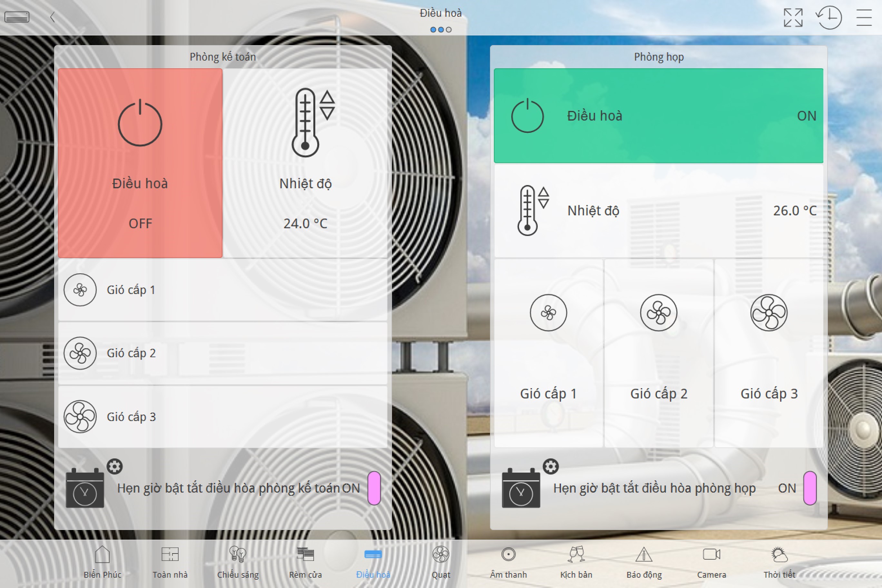Open timer settings gear for Phòng kế toán

coord(114,466)
